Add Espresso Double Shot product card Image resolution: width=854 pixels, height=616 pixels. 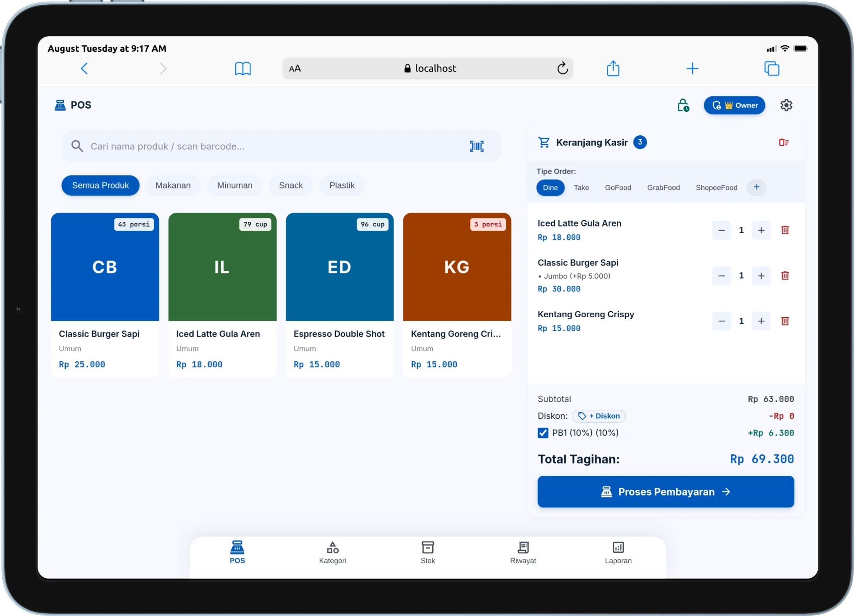[339, 295]
